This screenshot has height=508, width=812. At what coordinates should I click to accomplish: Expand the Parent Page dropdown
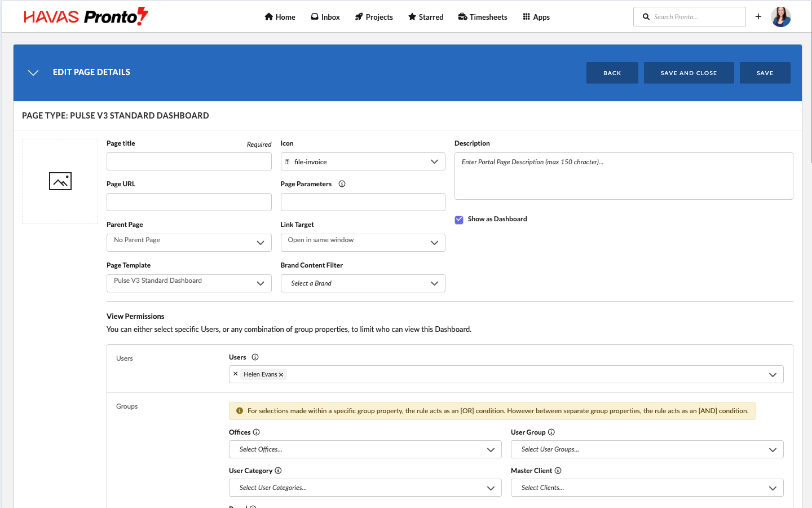(x=189, y=243)
